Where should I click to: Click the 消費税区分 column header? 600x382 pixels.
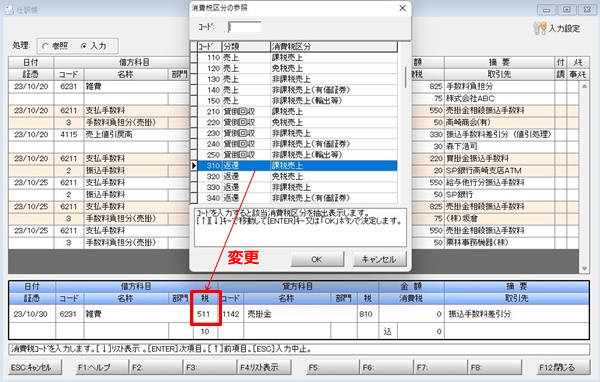click(x=334, y=47)
